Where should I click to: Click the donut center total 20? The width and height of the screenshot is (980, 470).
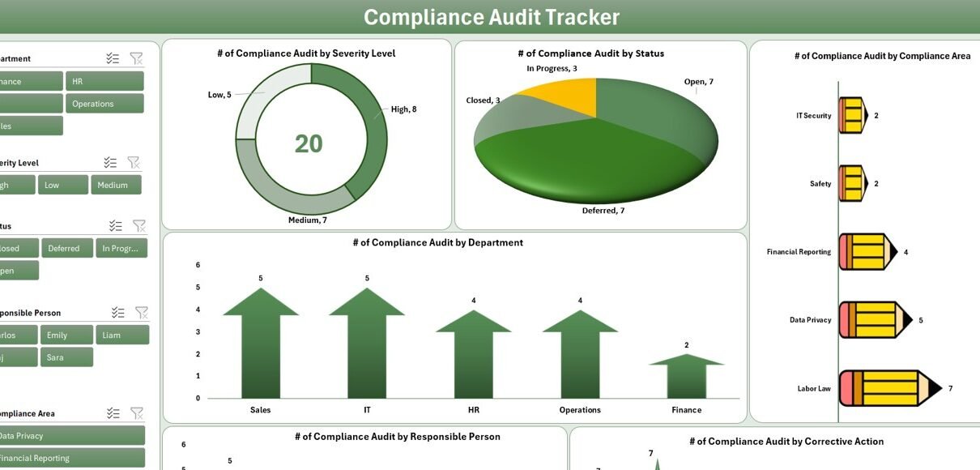309,144
